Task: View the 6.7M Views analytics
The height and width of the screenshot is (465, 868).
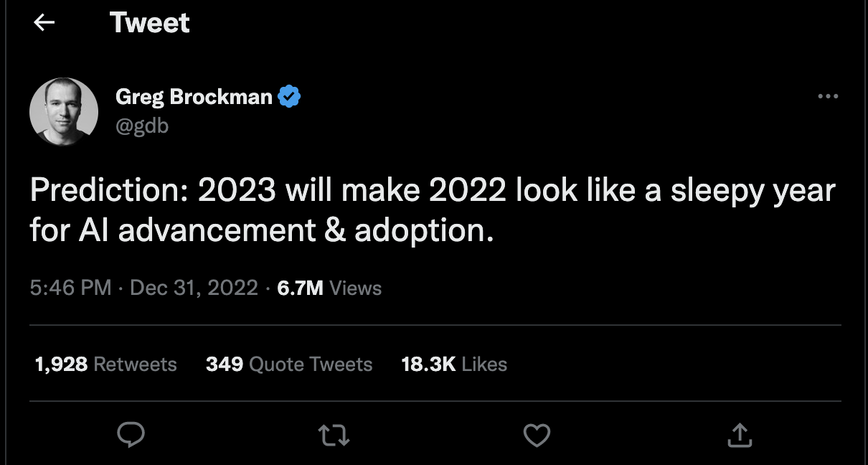Action: (329, 288)
